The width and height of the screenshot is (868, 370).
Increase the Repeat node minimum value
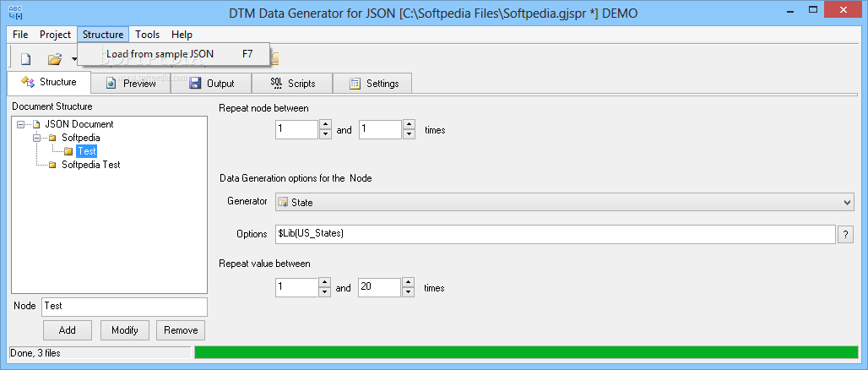[326, 125]
